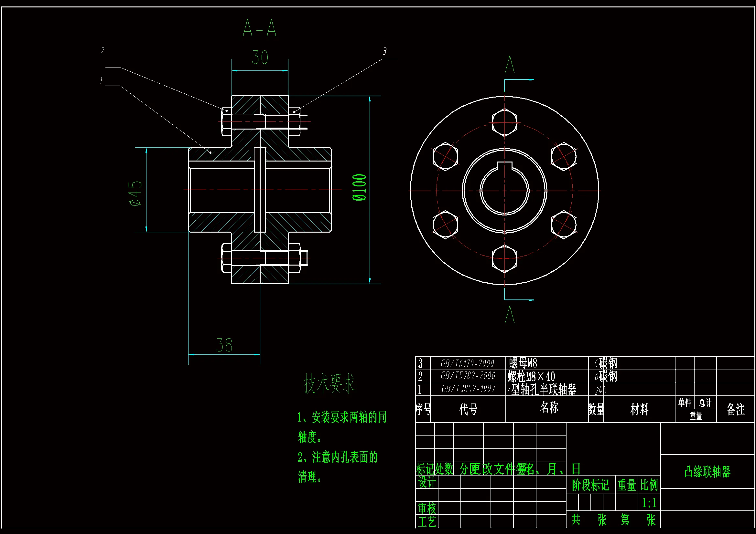Select the GB/T3852-1997 code cell

(x=468, y=389)
